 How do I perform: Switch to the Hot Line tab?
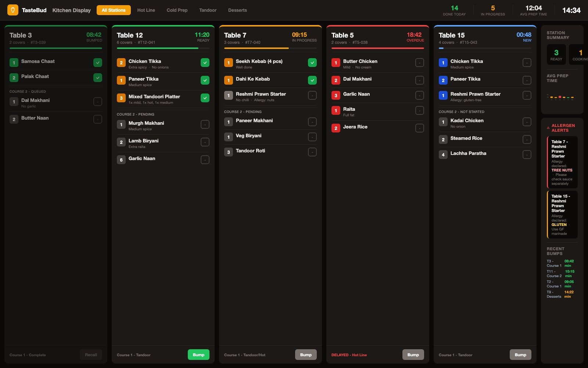tap(146, 10)
